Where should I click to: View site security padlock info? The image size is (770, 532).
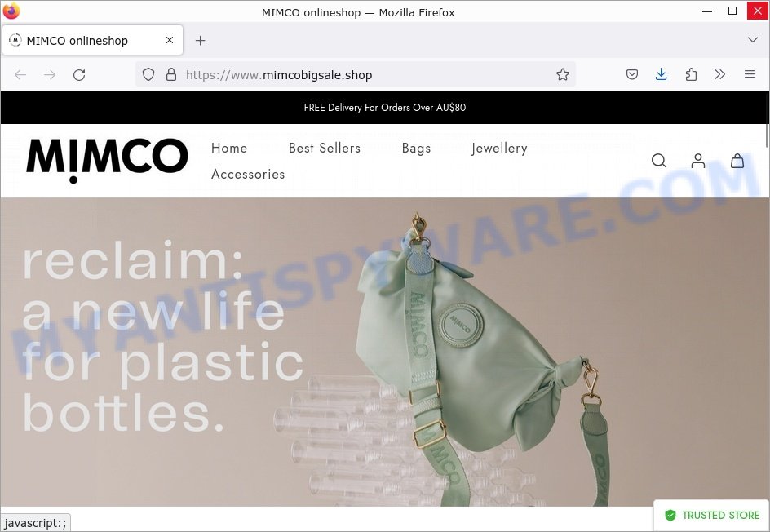[x=171, y=75]
